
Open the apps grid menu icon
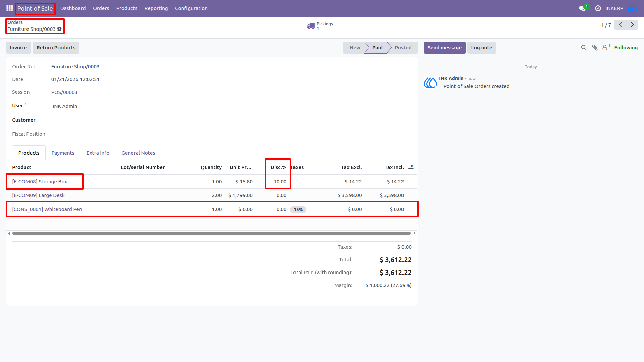(x=9, y=8)
